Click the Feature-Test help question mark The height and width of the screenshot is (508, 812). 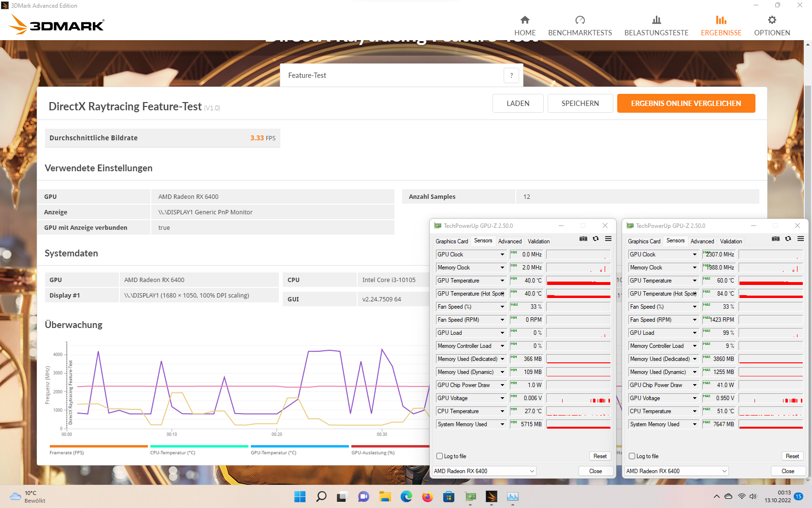coord(511,75)
